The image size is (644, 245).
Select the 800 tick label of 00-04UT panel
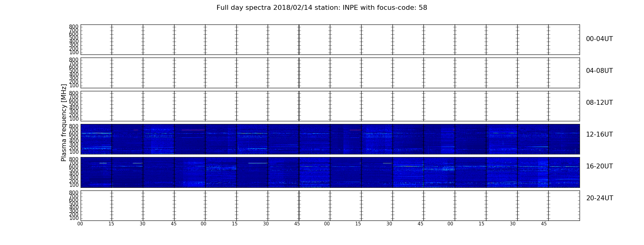[x=74, y=27]
